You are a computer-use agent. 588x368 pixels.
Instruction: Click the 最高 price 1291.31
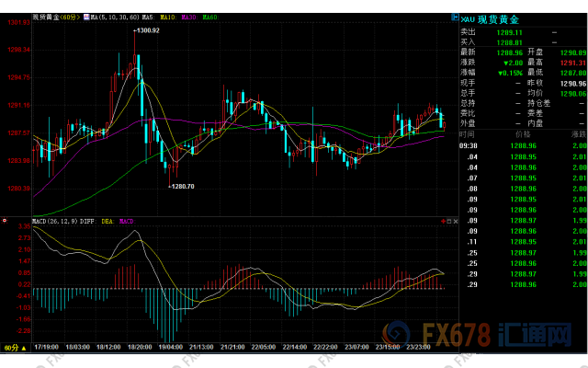point(573,63)
